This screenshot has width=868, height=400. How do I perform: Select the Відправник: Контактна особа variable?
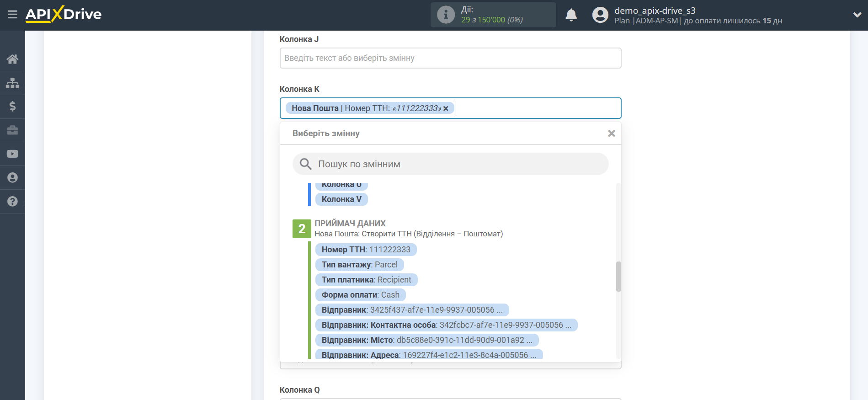tap(446, 325)
